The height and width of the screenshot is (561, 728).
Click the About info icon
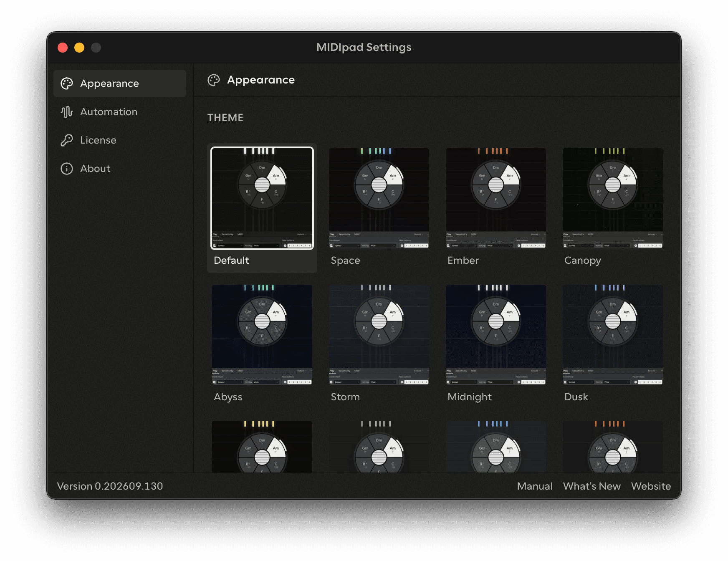point(67,169)
